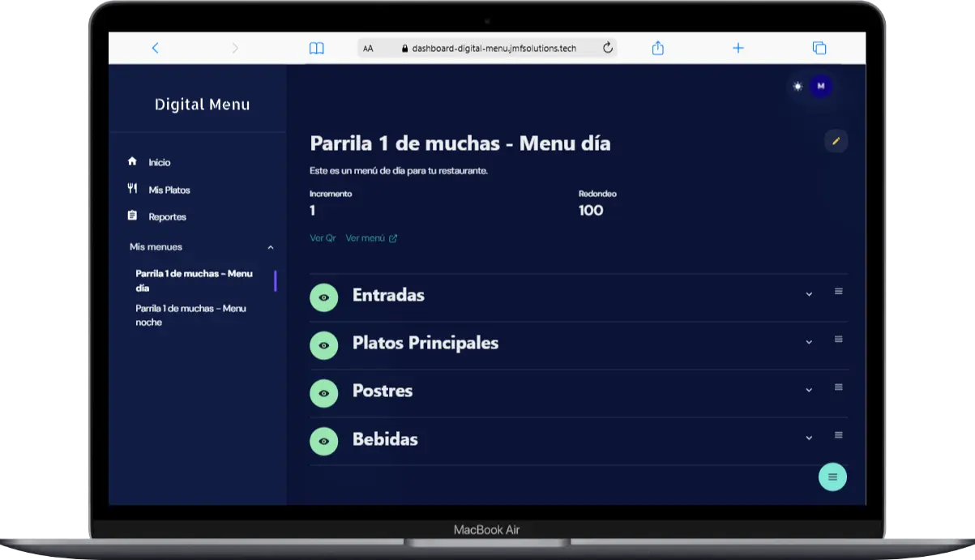Screen dimensions: 975x560
Task: Collapse the Mis menues sidebar group
Action: (271, 247)
